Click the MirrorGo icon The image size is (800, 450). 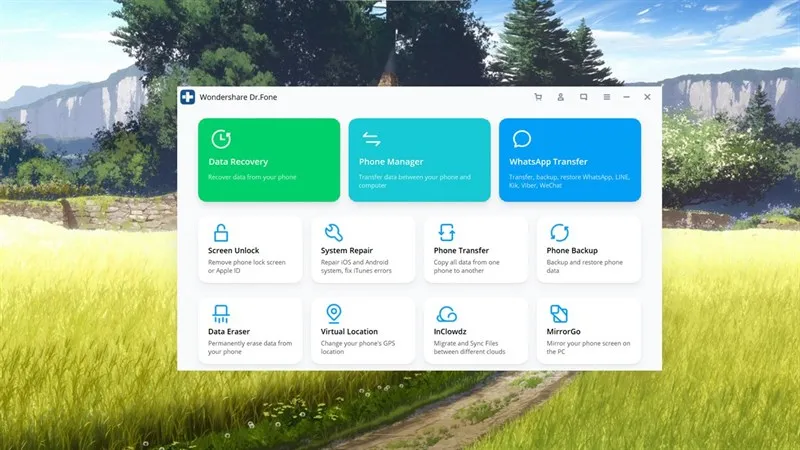pos(559,314)
